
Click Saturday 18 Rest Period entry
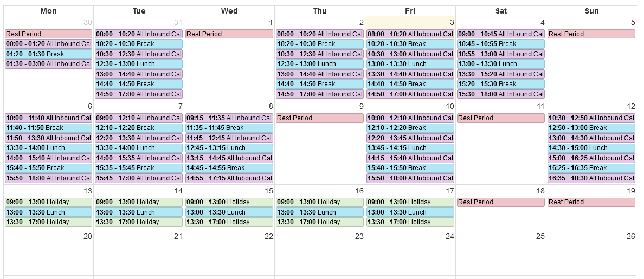pyautogui.click(x=501, y=202)
